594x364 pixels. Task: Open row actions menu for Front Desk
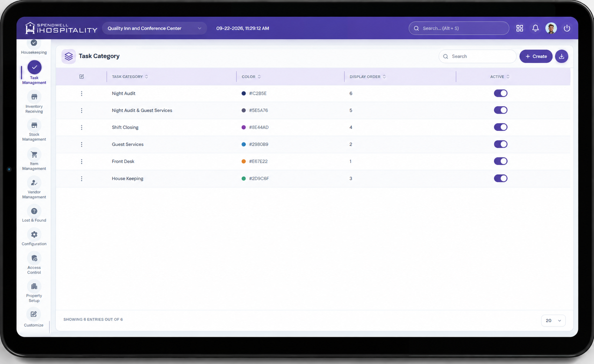(82, 162)
